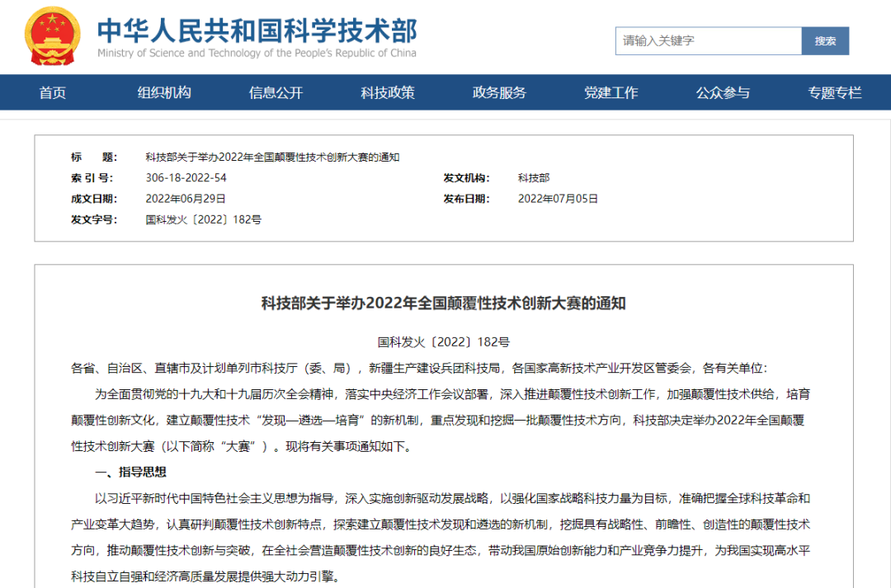
Task: Click the national emblem icon
Action: 51,38
